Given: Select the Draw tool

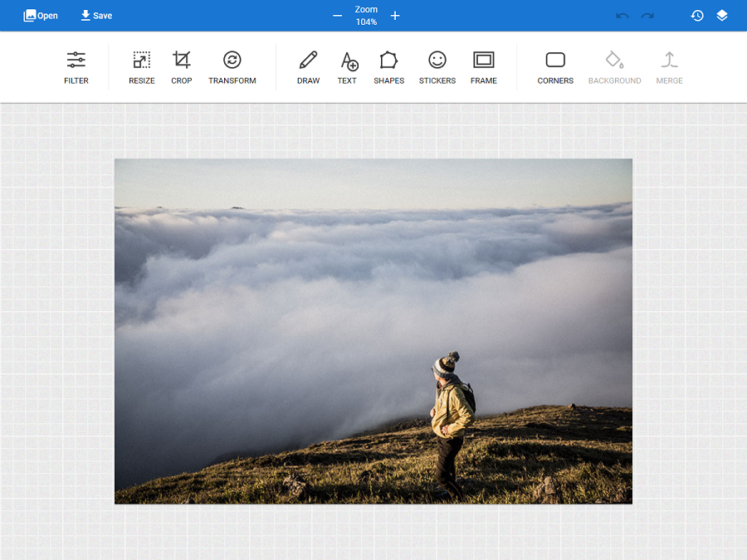Looking at the screenshot, I should 308,66.
